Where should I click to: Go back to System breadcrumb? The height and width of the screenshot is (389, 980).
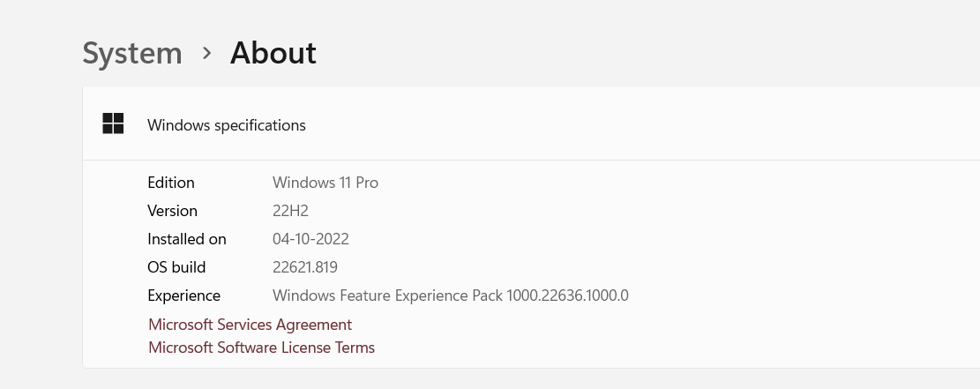(x=132, y=53)
